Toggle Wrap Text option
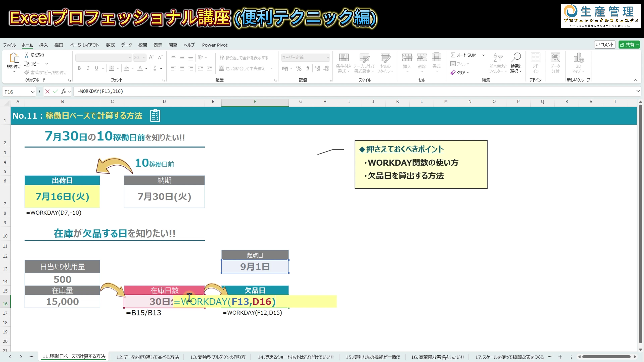Screen dimensions: 644x362 click(244, 58)
